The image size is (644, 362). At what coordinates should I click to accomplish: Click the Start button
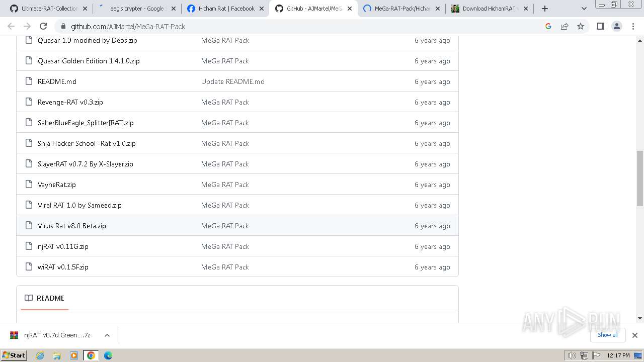click(14, 355)
